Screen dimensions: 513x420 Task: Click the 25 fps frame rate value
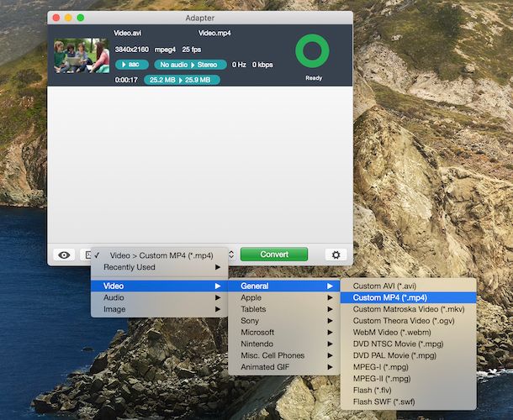[192, 50]
